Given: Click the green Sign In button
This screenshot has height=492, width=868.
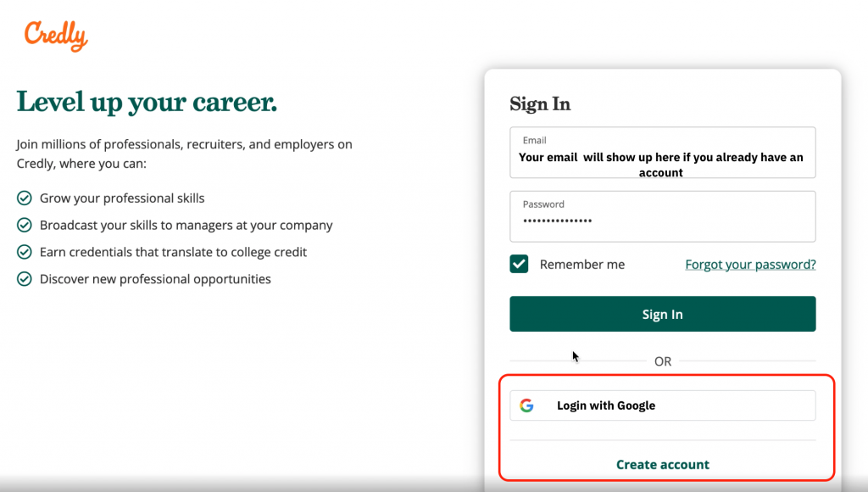Looking at the screenshot, I should (x=663, y=314).
